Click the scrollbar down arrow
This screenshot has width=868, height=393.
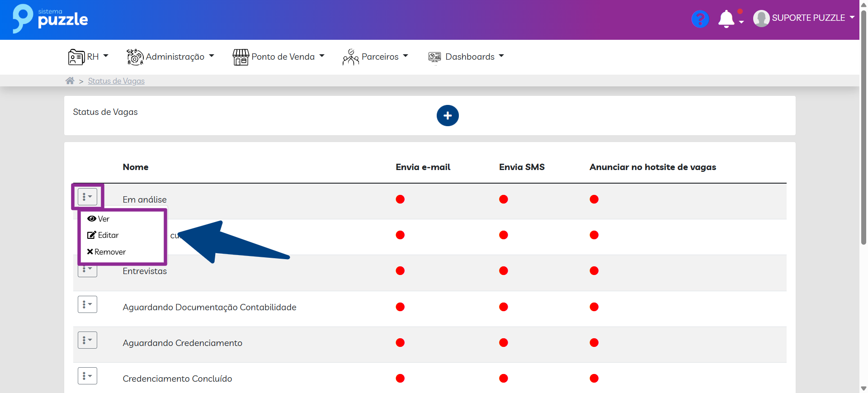(x=863, y=388)
